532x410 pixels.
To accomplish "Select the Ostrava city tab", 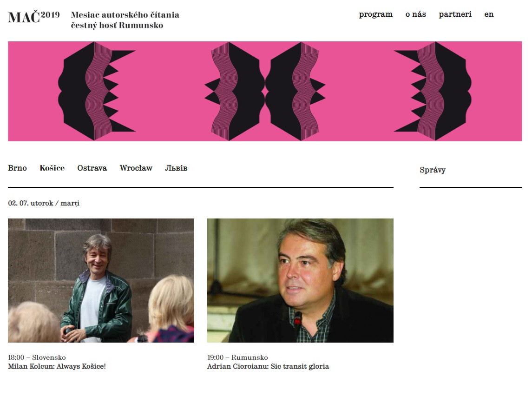I will (92, 168).
